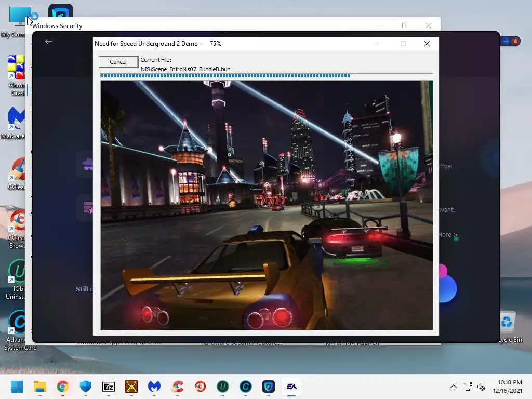Maximize the Windows Security window
Viewport: 532px width, 399px height.
click(404, 25)
